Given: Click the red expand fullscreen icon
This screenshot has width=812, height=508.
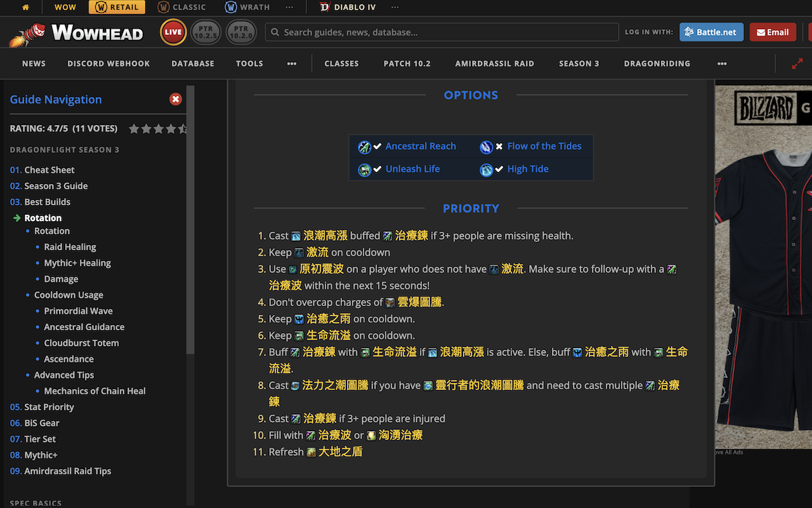Looking at the screenshot, I should [797, 63].
